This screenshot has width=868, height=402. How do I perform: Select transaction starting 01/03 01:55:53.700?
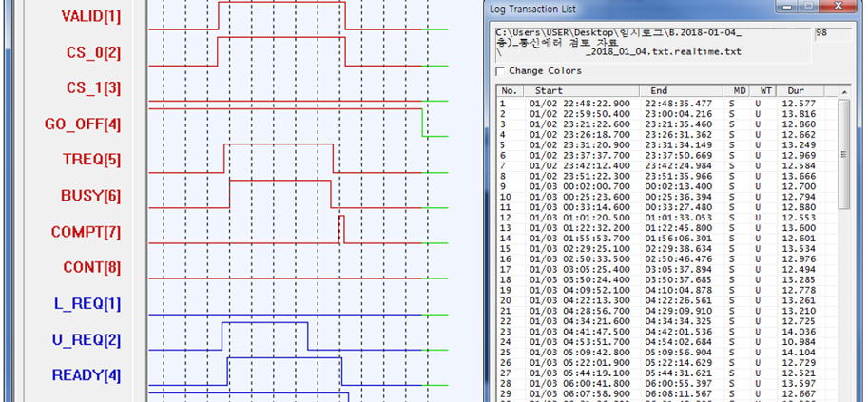(667, 239)
